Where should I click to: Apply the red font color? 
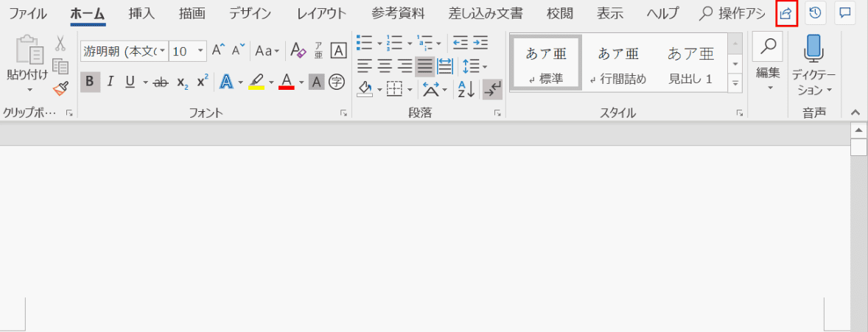point(286,82)
